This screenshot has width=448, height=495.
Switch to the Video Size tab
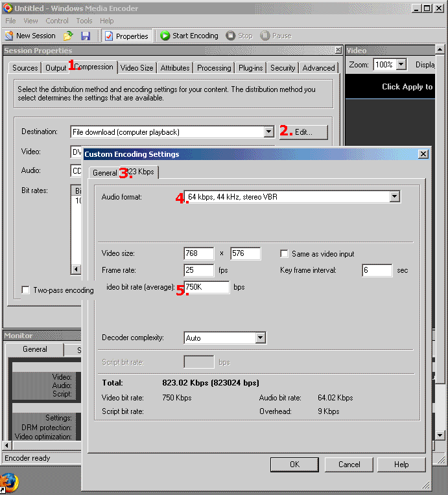coord(137,68)
